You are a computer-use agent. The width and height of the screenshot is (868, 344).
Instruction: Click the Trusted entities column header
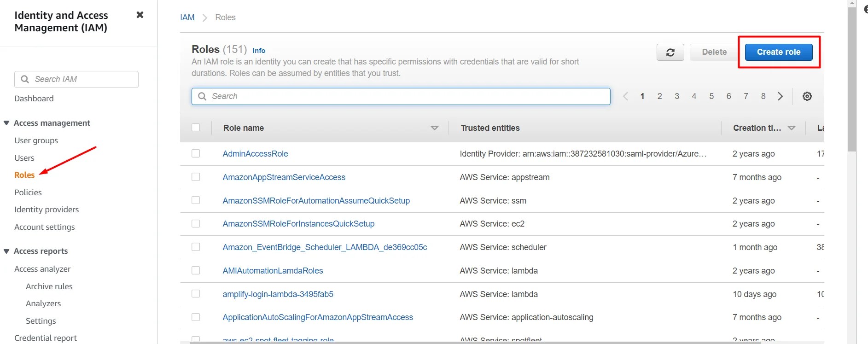(x=490, y=128)
